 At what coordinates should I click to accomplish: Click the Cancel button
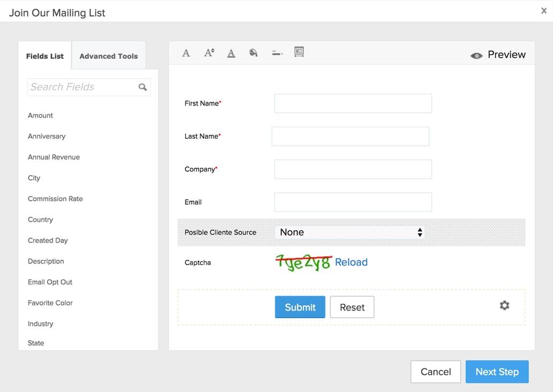(436, 372)
